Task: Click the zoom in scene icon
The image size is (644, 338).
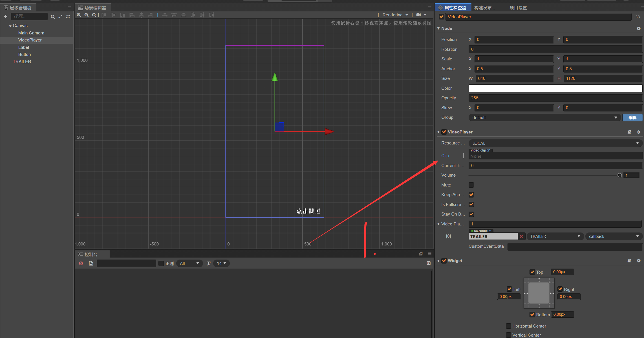Action: click(x=79, y=15)
